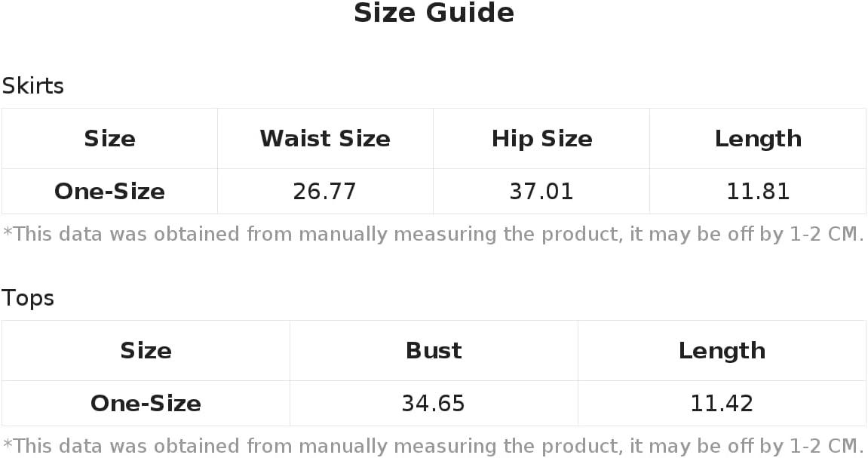Image resolution: width=868 pixels, height=458 pixels.
Task: Click the Hip Size column header
Action: 541,139
